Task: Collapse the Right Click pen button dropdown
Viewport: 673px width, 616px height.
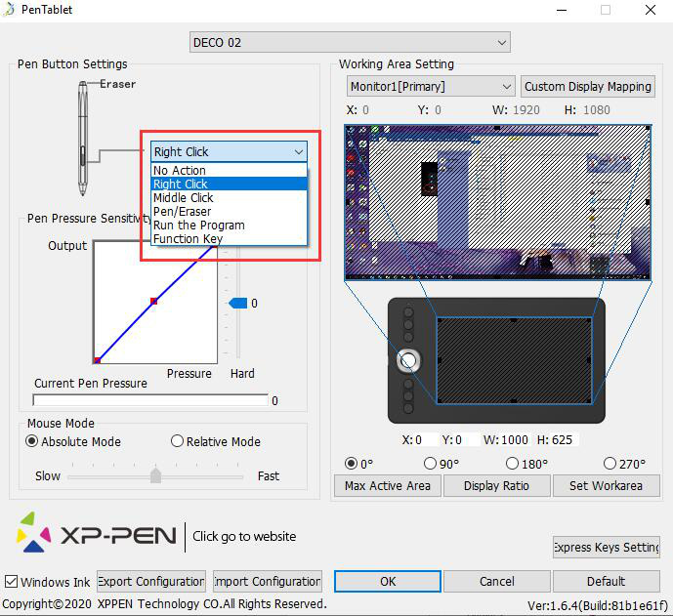Action: tap(229, 151)
